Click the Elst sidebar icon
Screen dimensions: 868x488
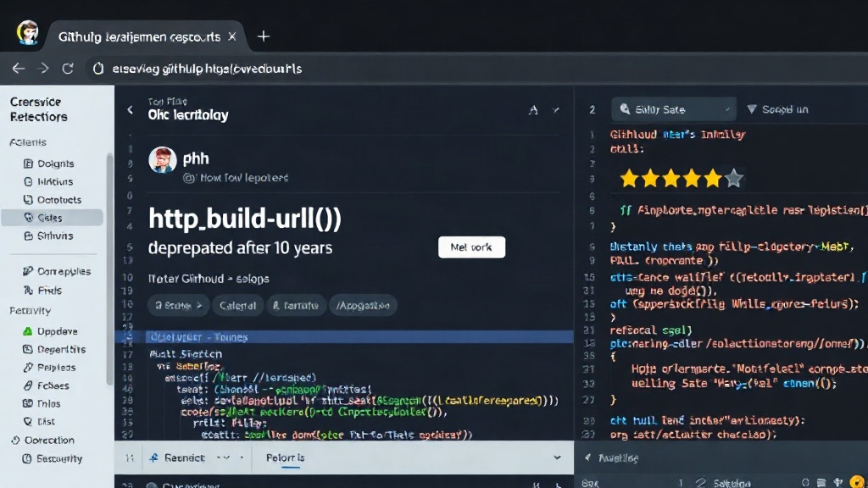(28, 422)
